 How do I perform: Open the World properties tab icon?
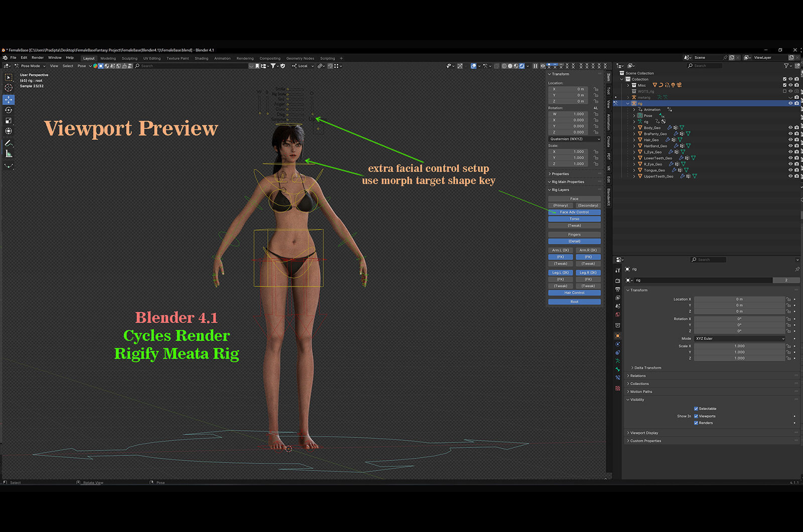(618, 315)
